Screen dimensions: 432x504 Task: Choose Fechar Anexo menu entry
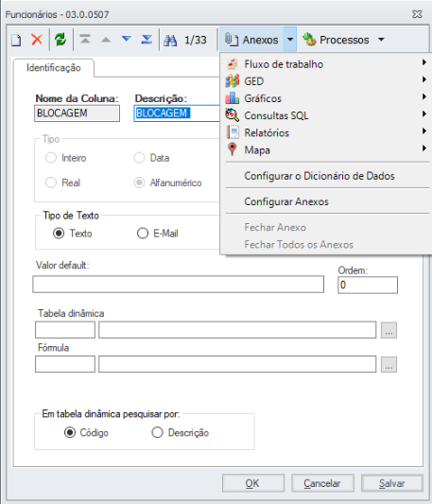pos(275,227)
